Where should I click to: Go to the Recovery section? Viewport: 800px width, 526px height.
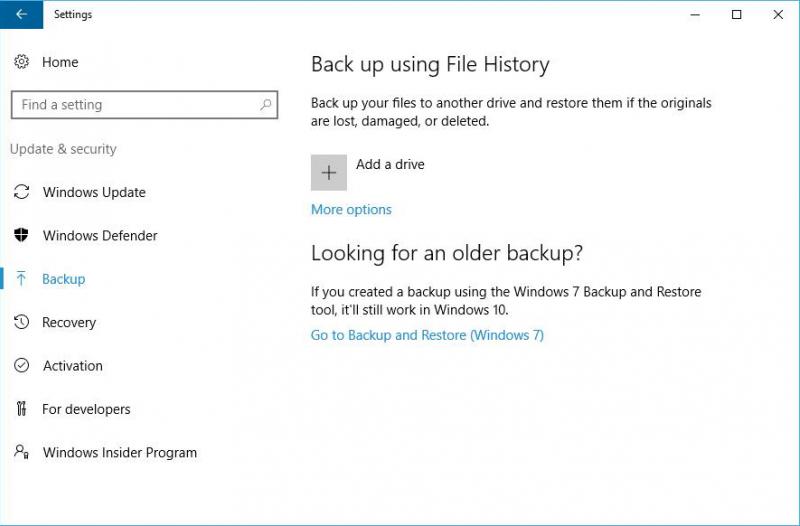point(69,322)
